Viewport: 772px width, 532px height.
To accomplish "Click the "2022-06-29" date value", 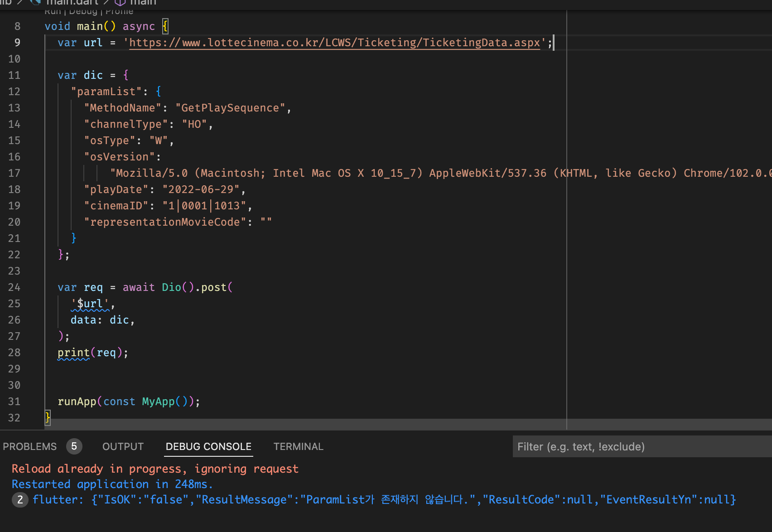I will (201, 189).
